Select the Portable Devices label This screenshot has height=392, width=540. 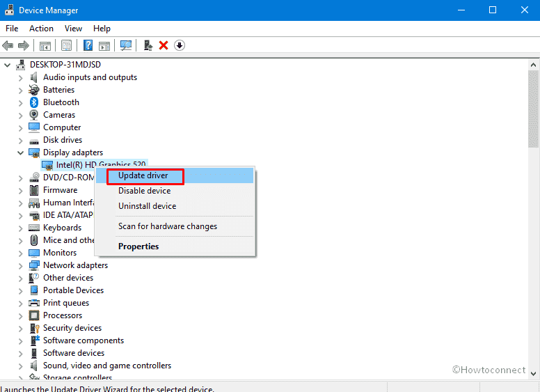pyautogui.click(x=73, y=290)
